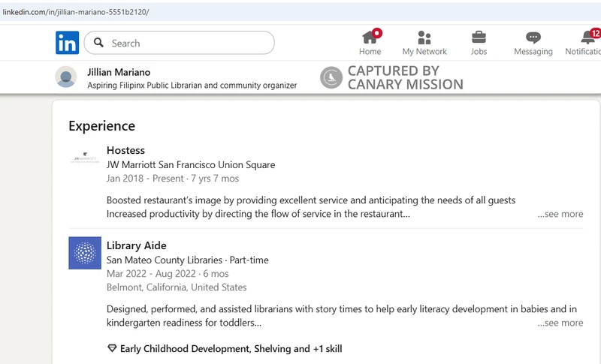The width and height of the screenshot is (601, 364).
Task: Open the Jobs briefcase icon
Action: [x=479, y=38]
